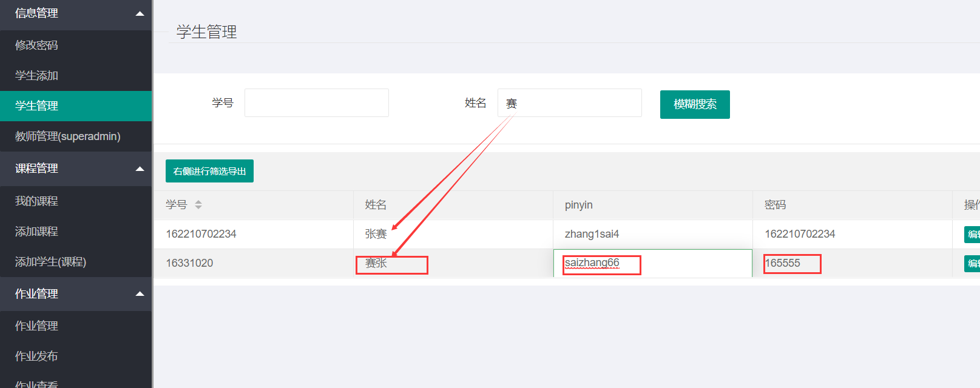Collapse the 课程管理 sidebar section

pyautogui.click(x=76, y=169)
